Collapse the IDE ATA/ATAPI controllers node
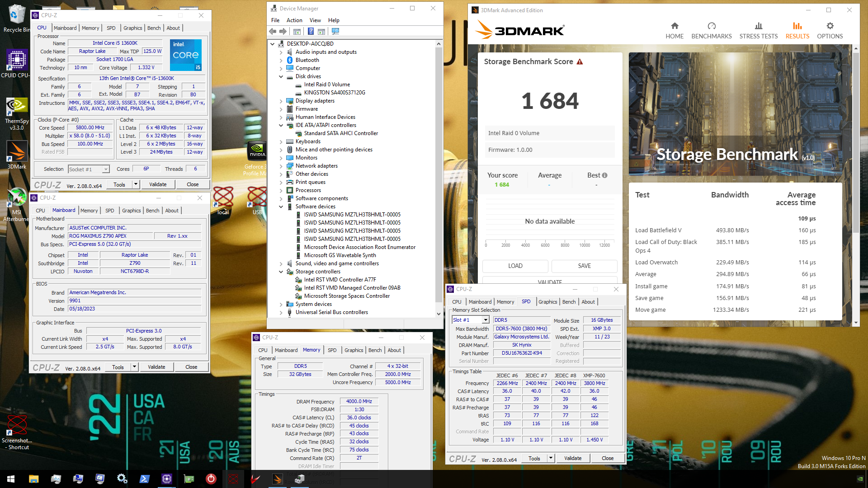Screen dimensions: 868x488 pos(280,126)
